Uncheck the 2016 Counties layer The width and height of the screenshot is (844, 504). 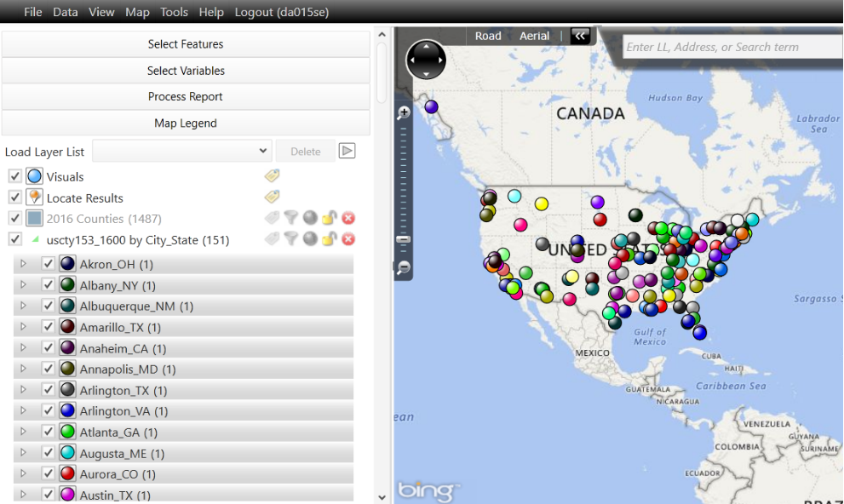(15, 218)
